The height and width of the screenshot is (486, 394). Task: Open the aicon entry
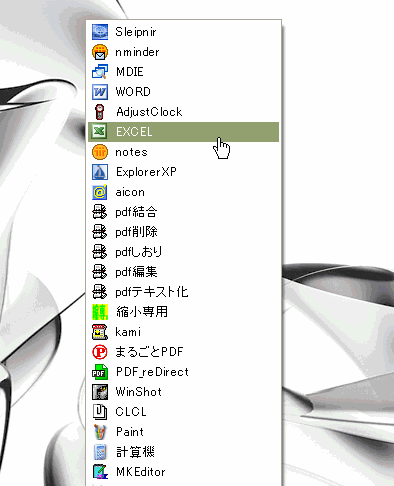(x=183, y=192)
